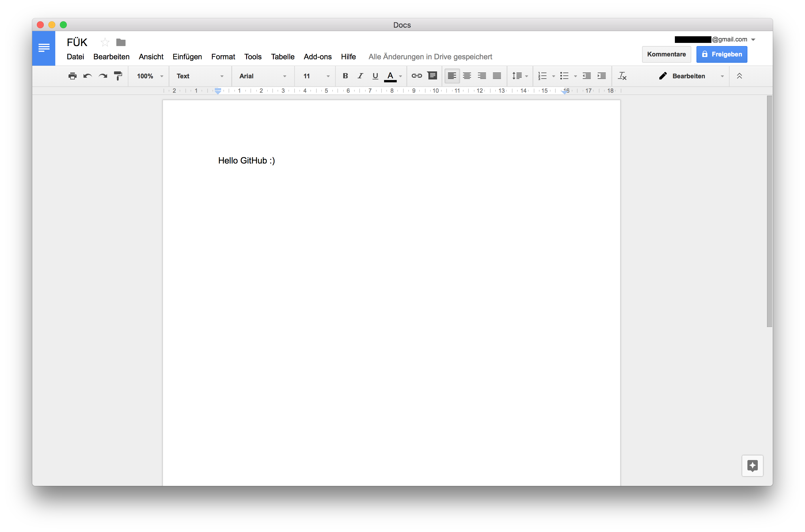The image size is (805, 532).
Task: Open the line spacing dropdown
Action: pos(520,76)
